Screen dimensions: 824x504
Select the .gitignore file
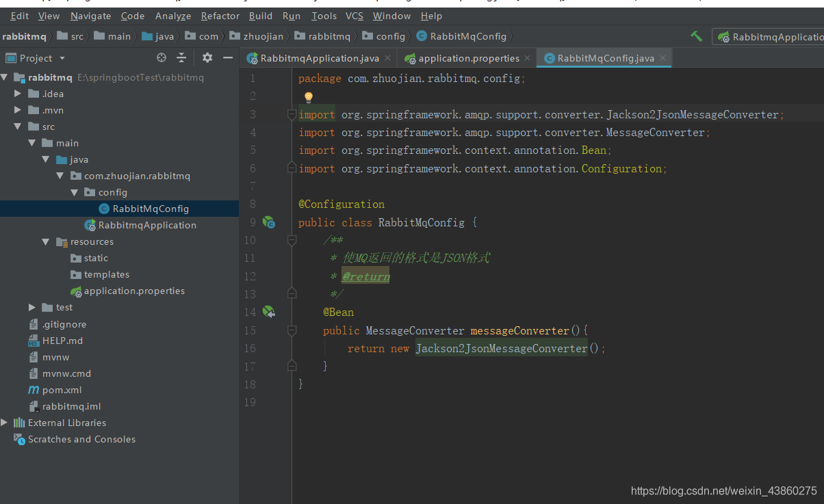coord(64,324)
